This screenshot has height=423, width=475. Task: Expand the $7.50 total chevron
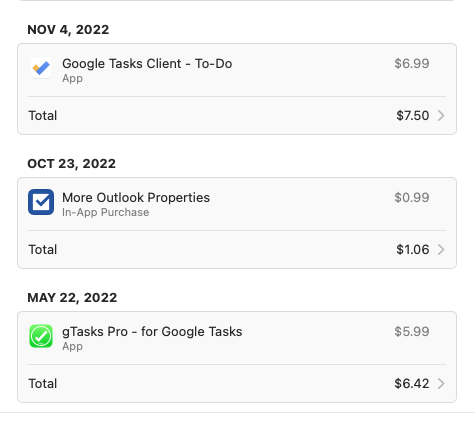point(441,116)
